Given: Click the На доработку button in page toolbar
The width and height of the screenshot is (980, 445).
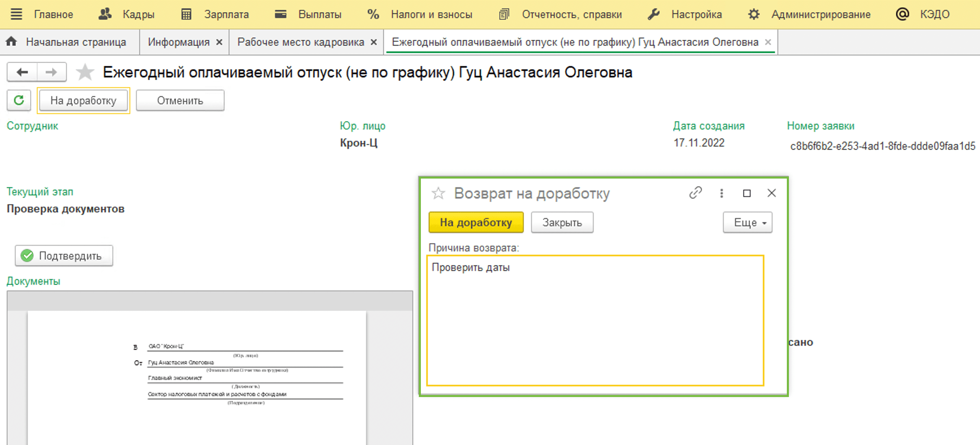Looking at the screenshot, I should [x=83, y=100].
